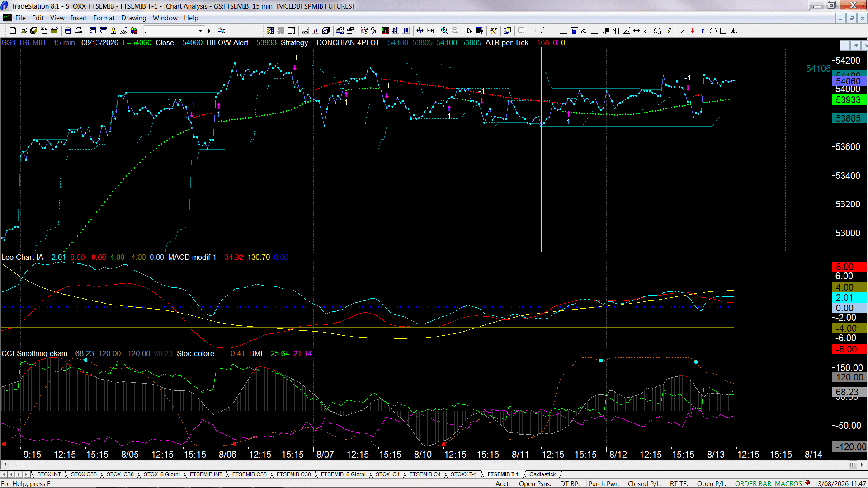The width and height of the screenshot is (868, 488).
Task: Select the pencil line drawing tool
Action: point(668,31)
